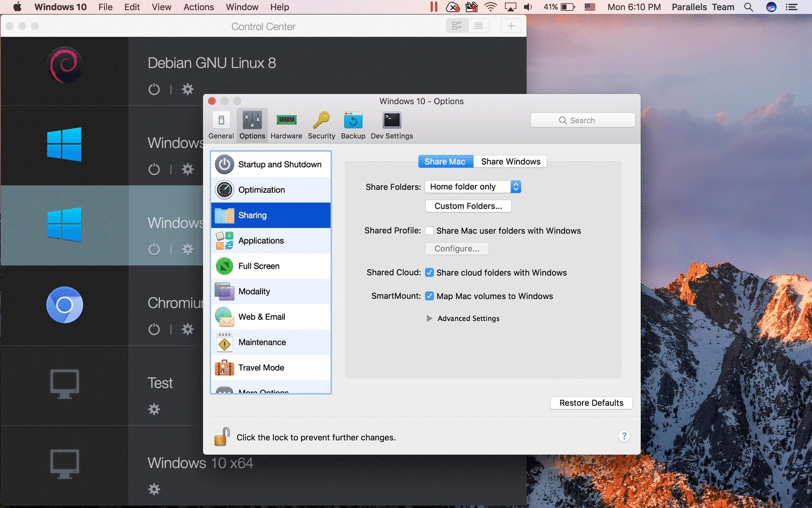Open the File menu
The width and height of the screenshot is (812, 508).
(106, 7)
